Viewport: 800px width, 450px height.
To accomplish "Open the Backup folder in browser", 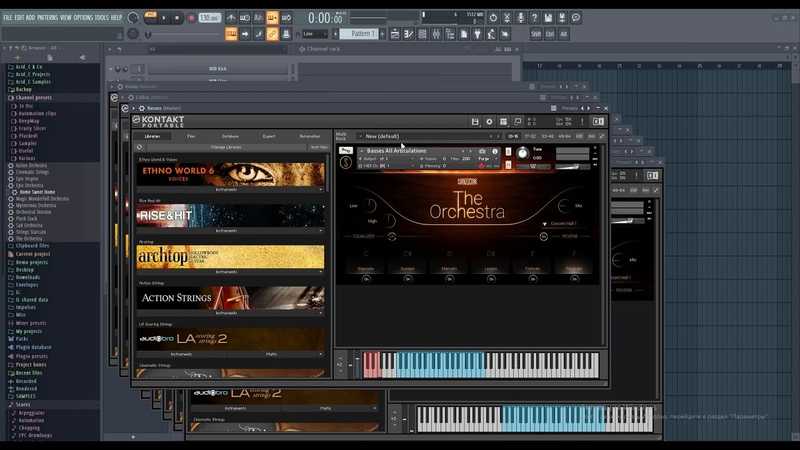I will point(23,89).
